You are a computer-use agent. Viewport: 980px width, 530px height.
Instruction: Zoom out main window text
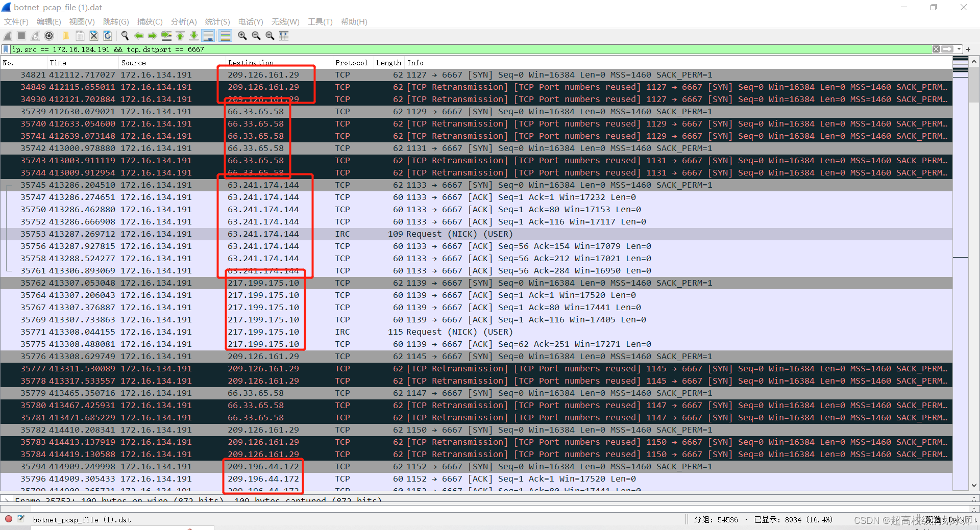coord(256,36)
